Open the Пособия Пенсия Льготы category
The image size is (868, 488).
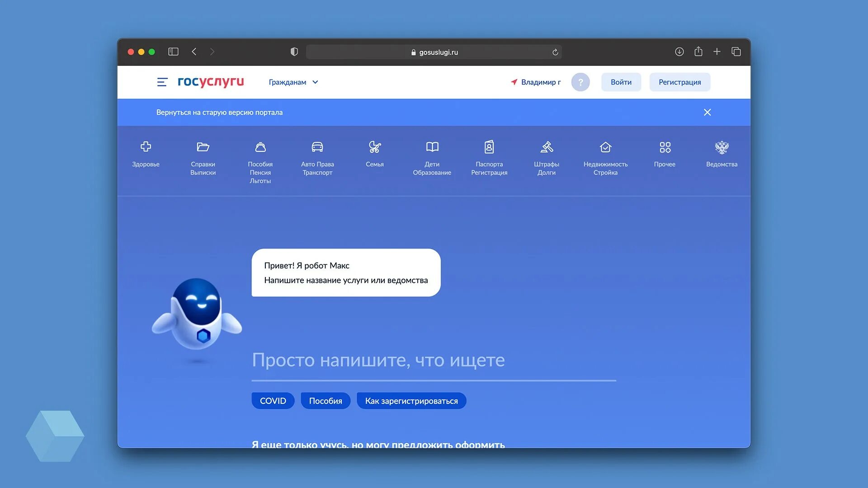(x=260, y=163)
